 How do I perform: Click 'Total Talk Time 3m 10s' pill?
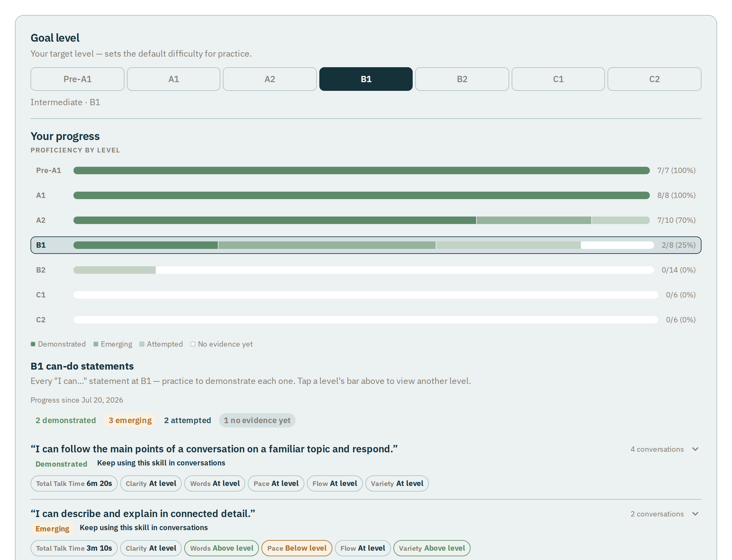pos(74,548)
